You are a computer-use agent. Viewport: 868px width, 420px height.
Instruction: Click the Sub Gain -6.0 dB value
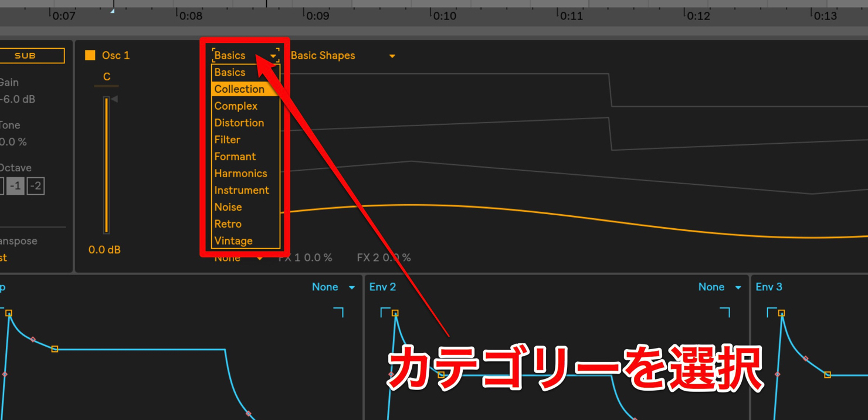coord(18,99)
